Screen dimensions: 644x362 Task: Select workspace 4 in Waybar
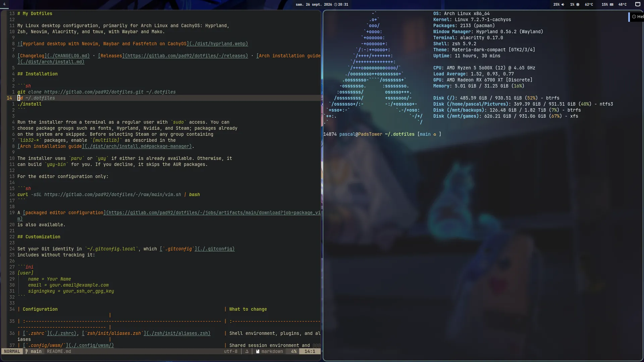click(x=4, y=4)
